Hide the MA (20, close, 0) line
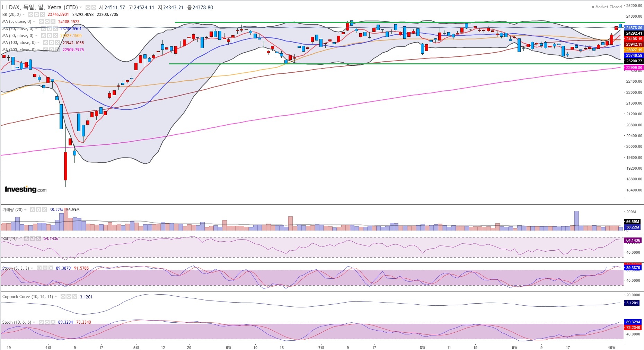Image resolution: width=644 pixels, height=350 pixels. 43,29
